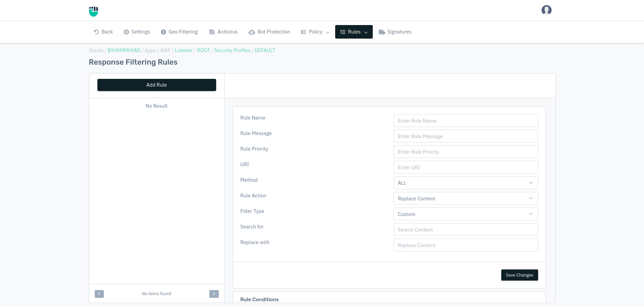
Task: Open Settings via the gear icon
Action: (x=126, y=32)
